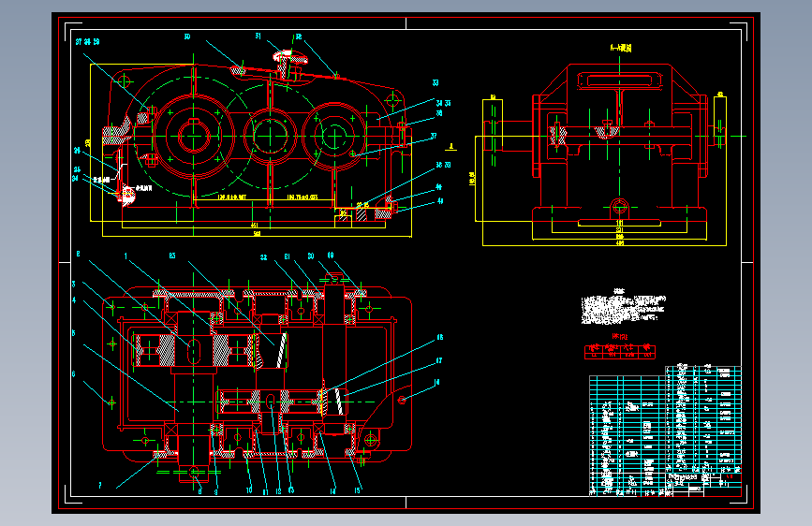Click the side view title text

tap(620, 48)
